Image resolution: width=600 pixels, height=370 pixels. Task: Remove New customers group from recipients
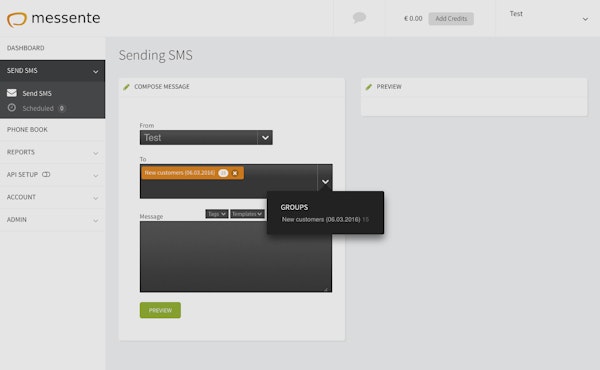pyautogui.click(x=235, y=173)
